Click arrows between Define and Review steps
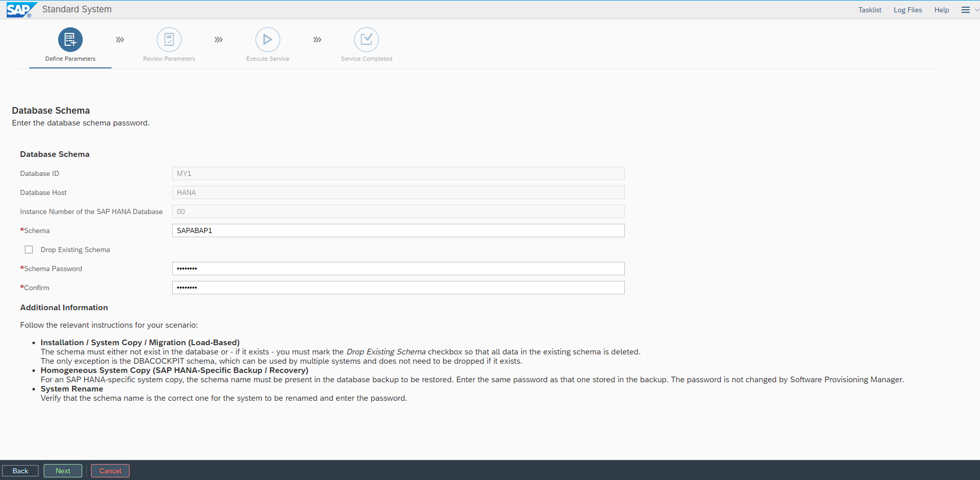980x480 pixels. pos(120,40)
